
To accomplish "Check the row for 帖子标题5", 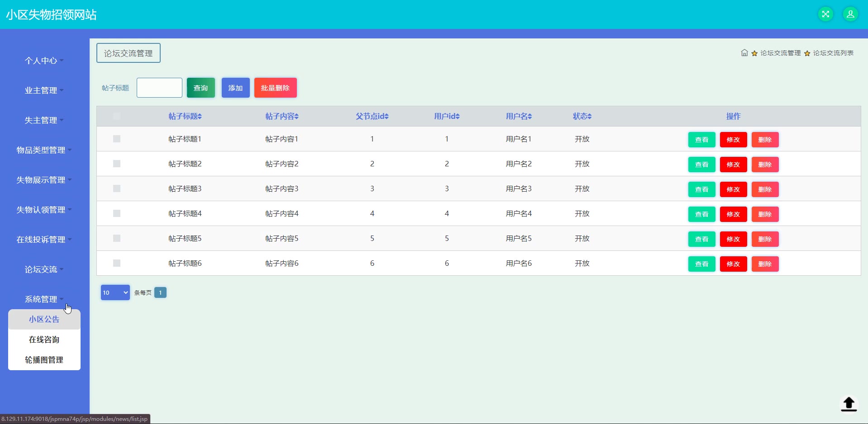I will point(117,238).
